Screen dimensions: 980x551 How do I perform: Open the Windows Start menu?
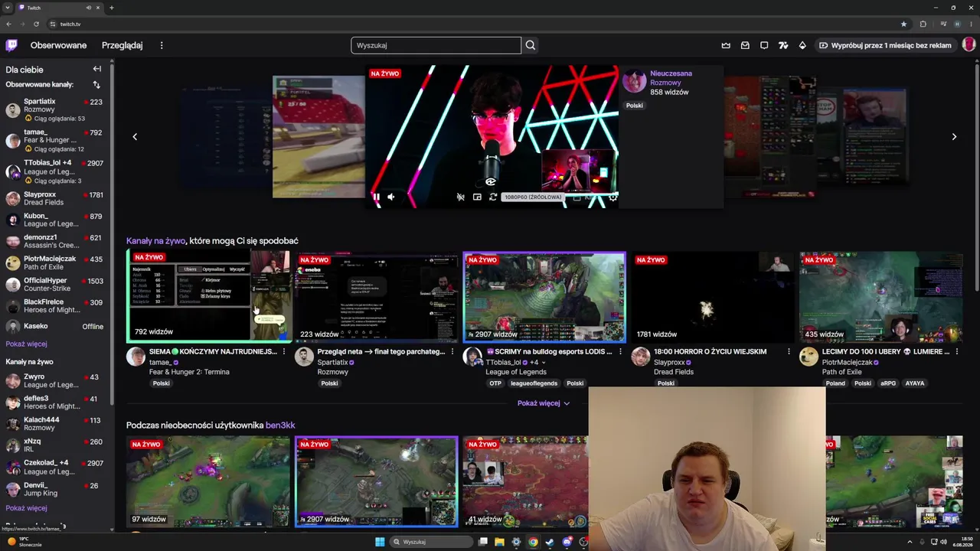(x=380, y=542)
